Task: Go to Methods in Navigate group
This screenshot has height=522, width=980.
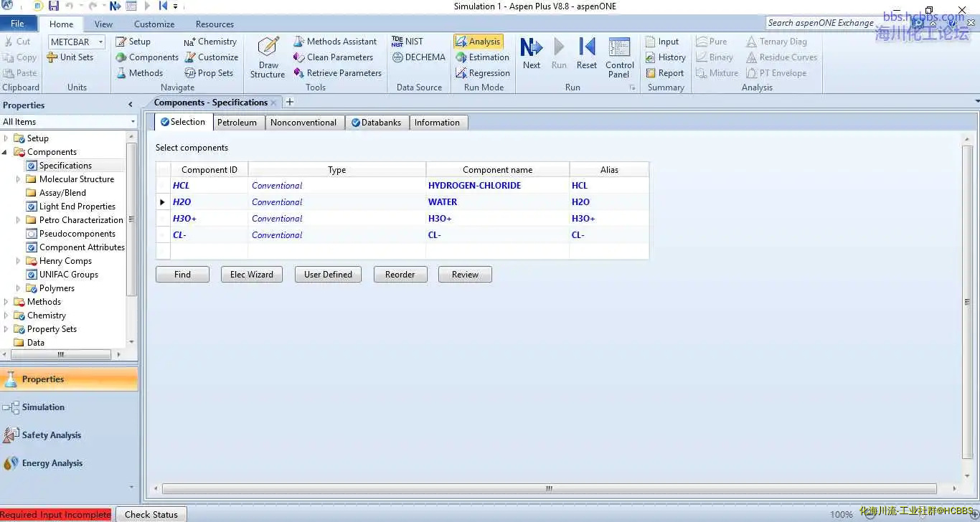Action: (139, 73)
